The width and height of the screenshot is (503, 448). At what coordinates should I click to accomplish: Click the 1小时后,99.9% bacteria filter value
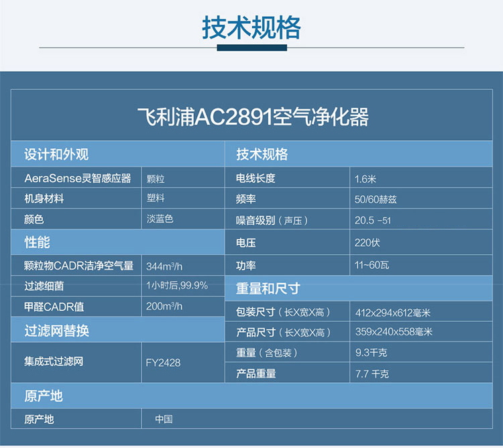coord(176,285)
